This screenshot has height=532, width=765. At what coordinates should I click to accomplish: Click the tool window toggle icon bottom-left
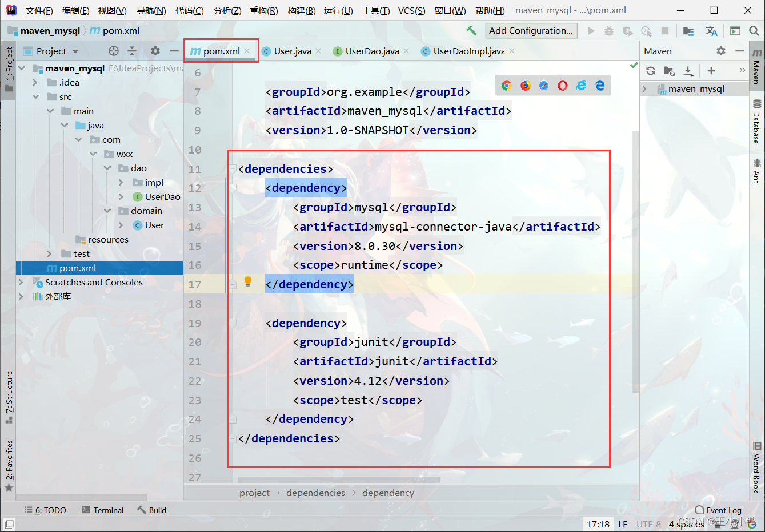[x=9, y=523]
